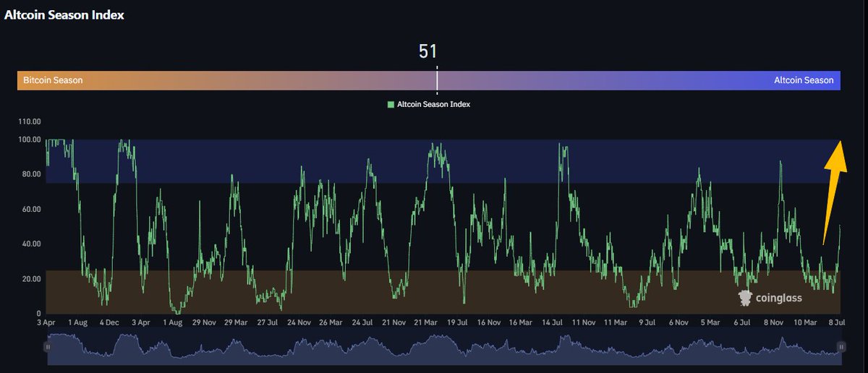
Task: Click the 16 Mar date label
Action: coord(520,322)
